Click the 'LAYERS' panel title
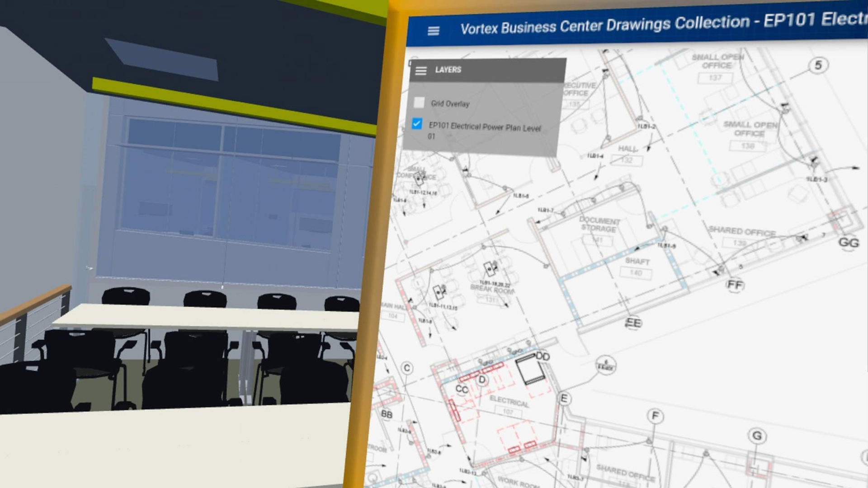Viewport: 868px width, 488px height. (x=448, y=70)
